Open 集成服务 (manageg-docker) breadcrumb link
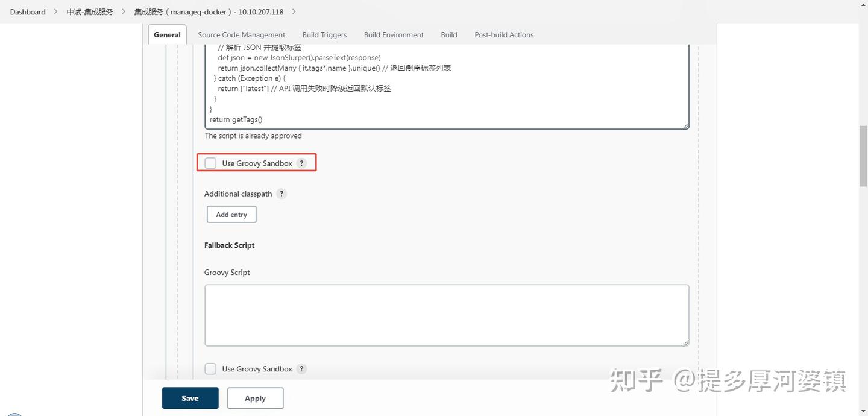 click(x=209, y=11)
